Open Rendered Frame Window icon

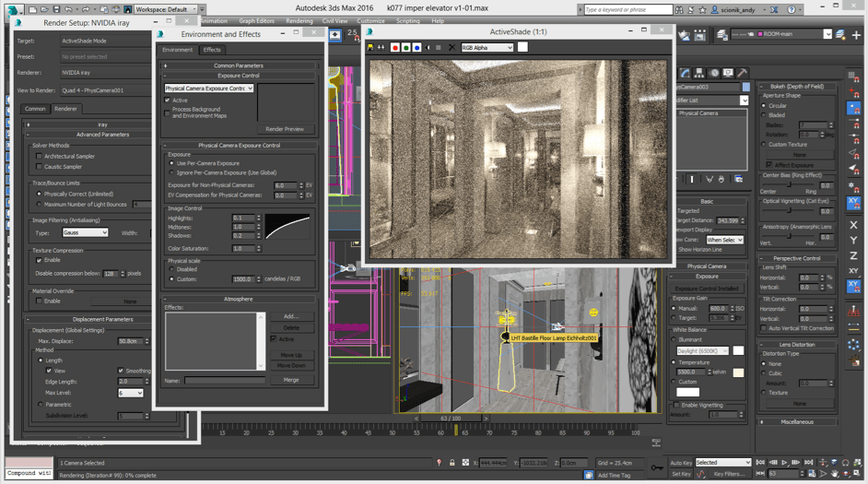pos(700,35)
